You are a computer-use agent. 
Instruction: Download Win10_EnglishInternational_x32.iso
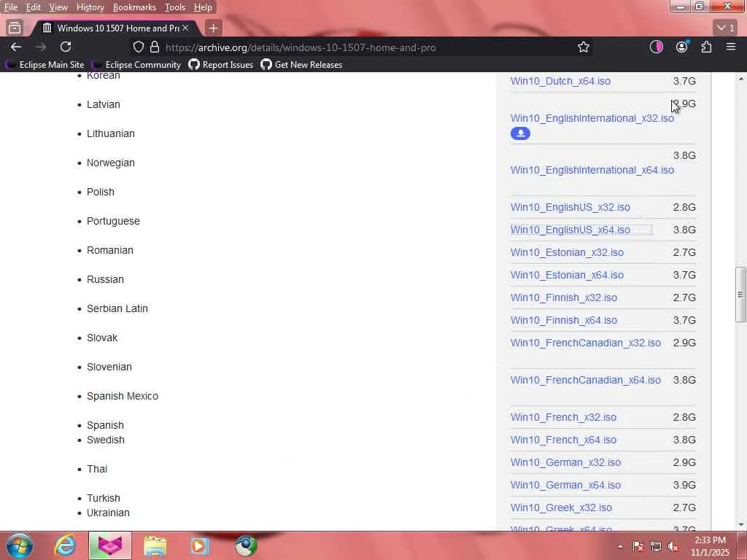click(x=592, y=118)
